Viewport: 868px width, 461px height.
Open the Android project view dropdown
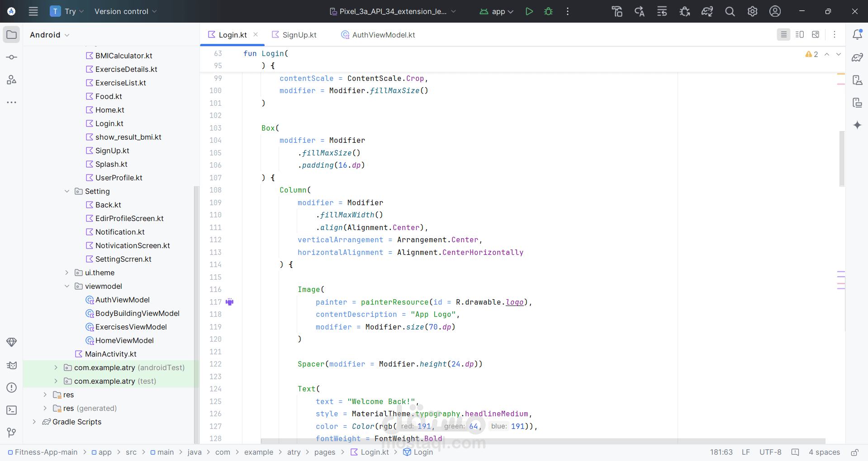tap(50, 35)
